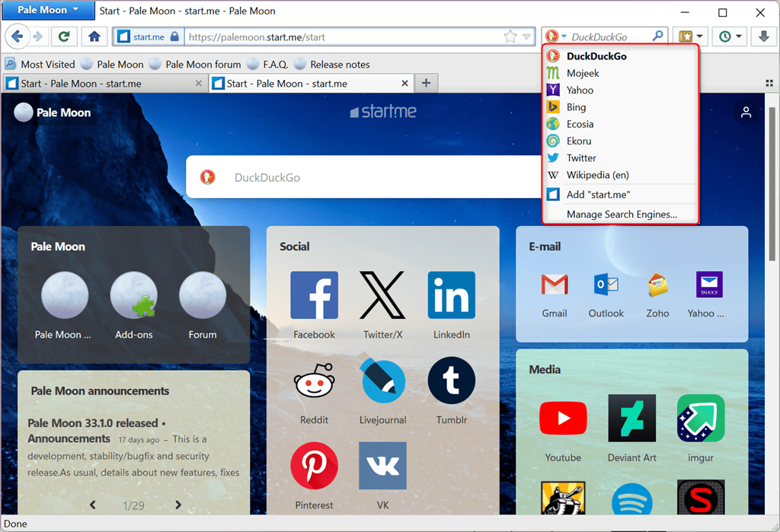Open the Pale Moon bookmark in bookmarks toolbar
Image resolution: width=780 pixels, height=532 pixels.
[x=112, y=64]
